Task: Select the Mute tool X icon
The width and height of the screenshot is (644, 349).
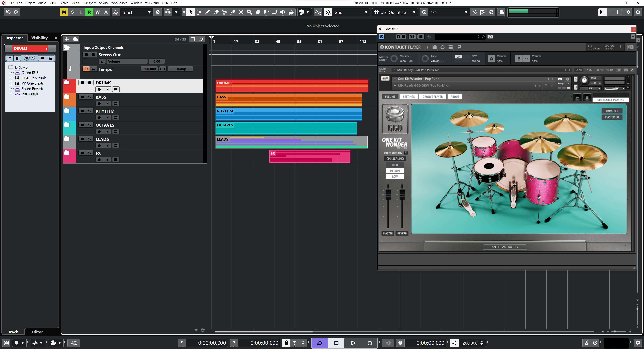Action: [x=241, y=12]
